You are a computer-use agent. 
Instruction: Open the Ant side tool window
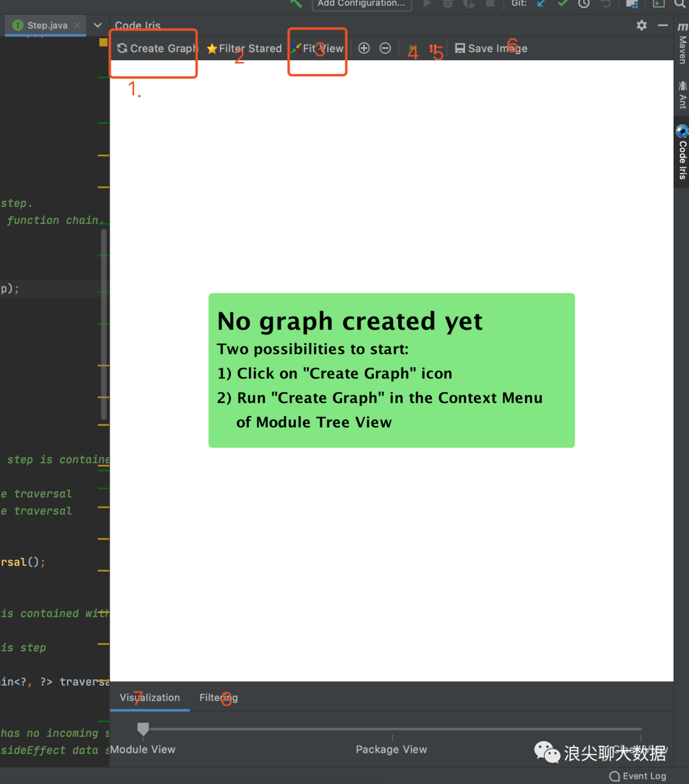tap(682, 94)
